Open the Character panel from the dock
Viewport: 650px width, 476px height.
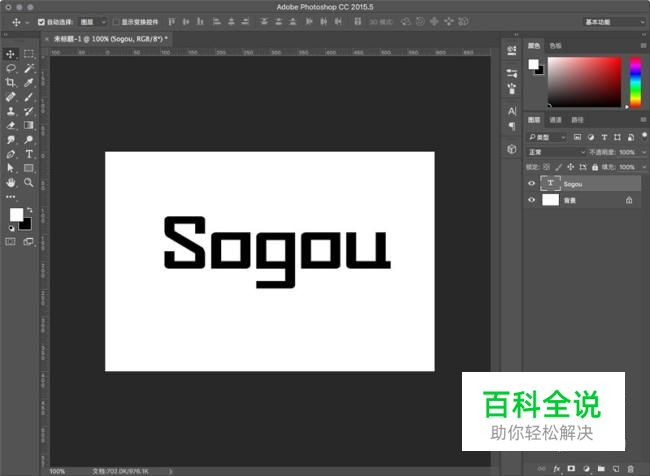coord(512,111)
